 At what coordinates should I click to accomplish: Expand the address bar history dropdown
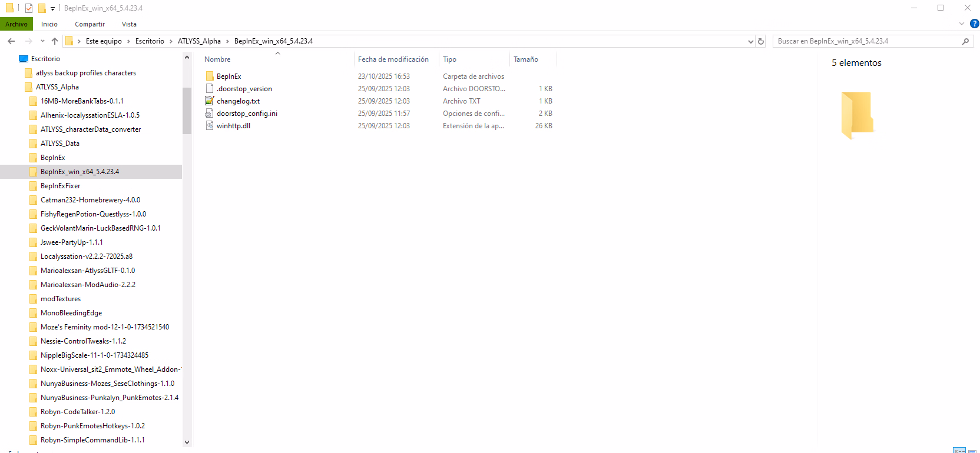click(750, 41)
